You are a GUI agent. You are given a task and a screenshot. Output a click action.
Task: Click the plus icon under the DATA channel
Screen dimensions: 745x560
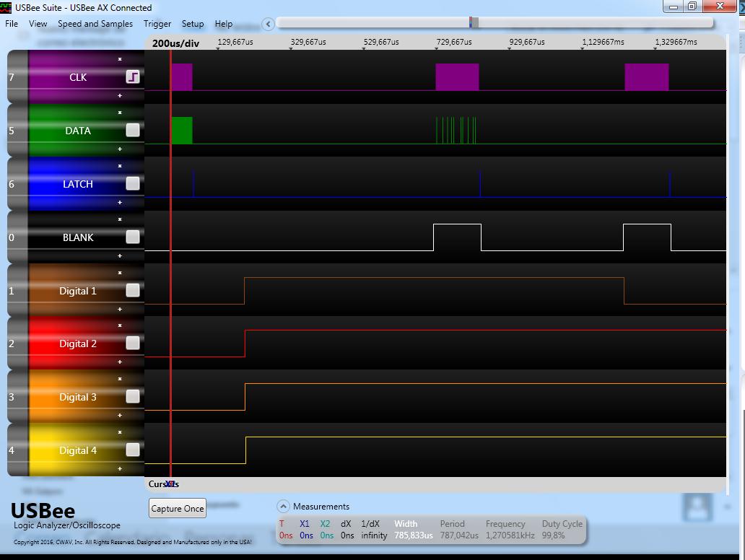click(120, 149)
